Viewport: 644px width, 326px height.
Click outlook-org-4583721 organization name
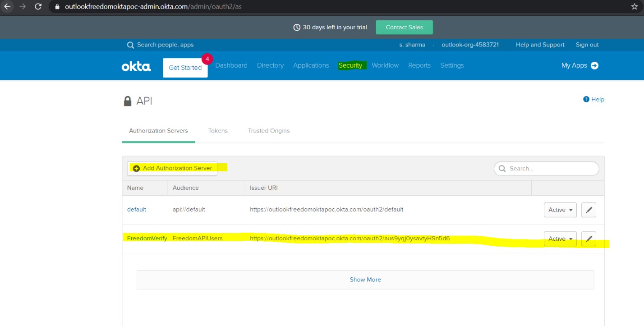coord(470,45)
